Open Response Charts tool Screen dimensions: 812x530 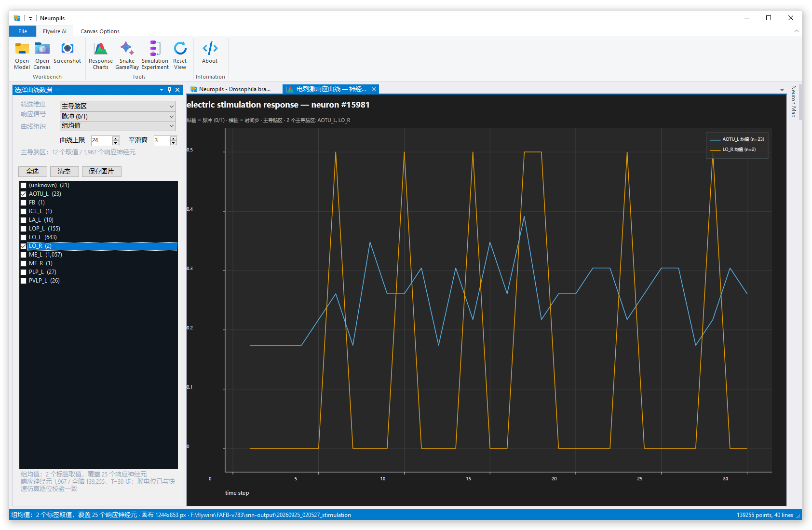100,56
